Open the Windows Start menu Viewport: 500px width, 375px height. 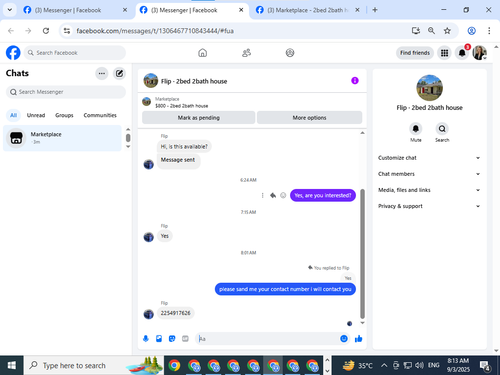tap(11, 365)
